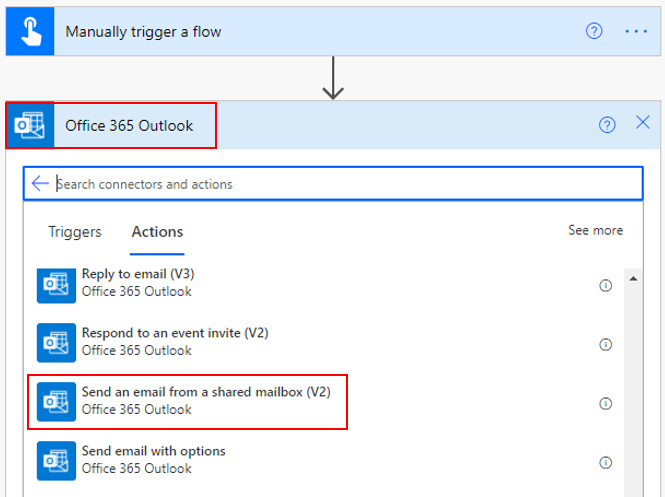
Task: Close the Office 365 Outlook action card
Action: tap(643, 123)
